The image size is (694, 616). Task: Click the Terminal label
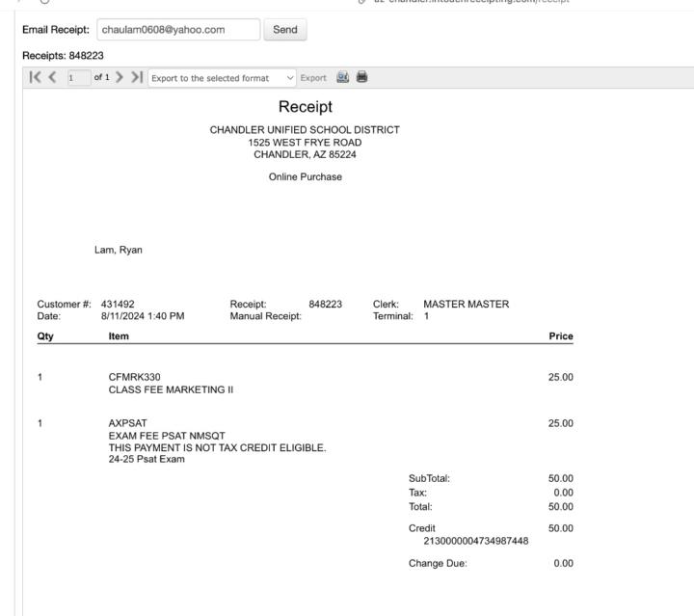coord(393,316)
